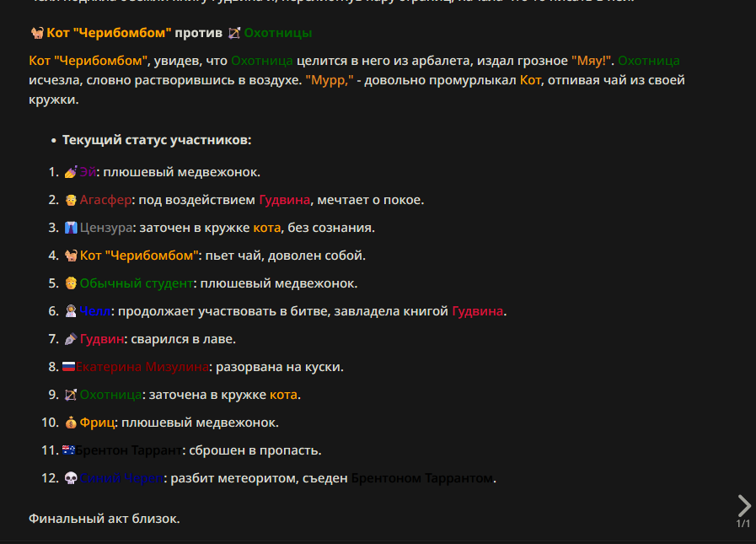Click the red word Гудвина in item 2
The height and width of the screenshot is (544, 756).
point(285,200)
